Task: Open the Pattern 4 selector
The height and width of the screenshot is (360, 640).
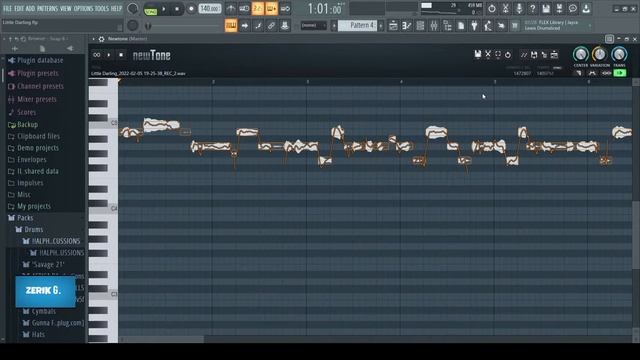Action: coord(358,25)
